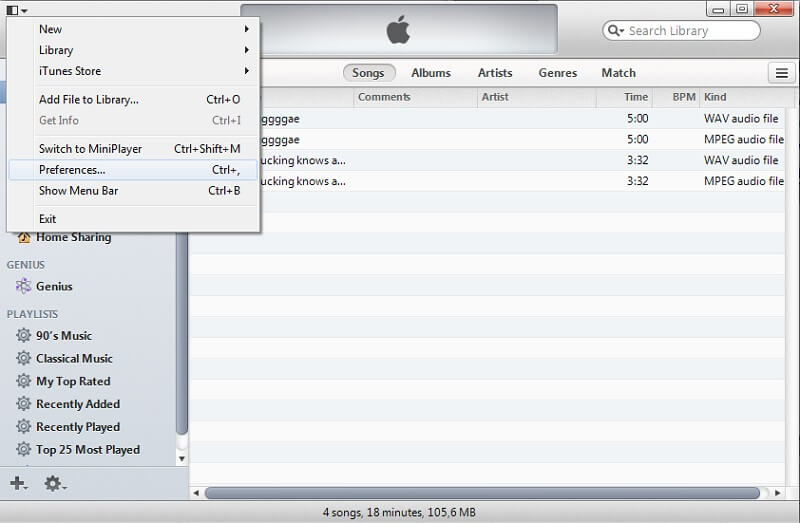Image resolution: width=800 pixels, height=523 pixels.
Task: Open the Top 25 Most Played playlist
Action: pos(88,450)
